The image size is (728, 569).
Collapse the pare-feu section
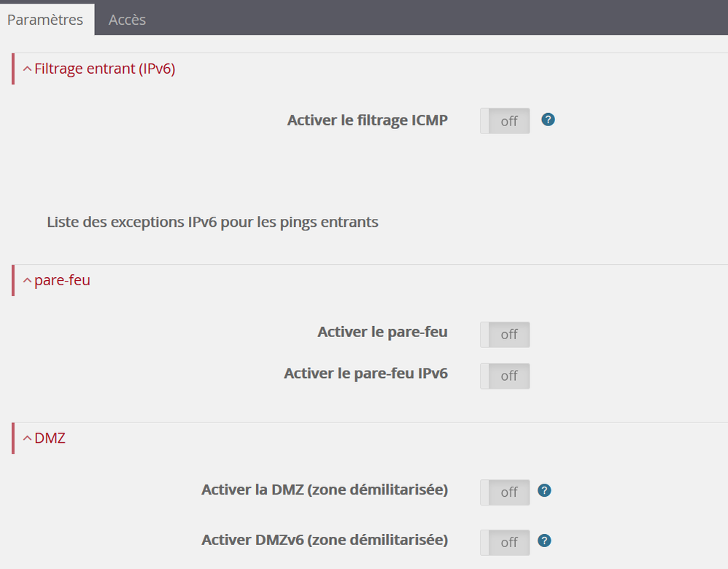pyautogui.click(x=27, y=279)
